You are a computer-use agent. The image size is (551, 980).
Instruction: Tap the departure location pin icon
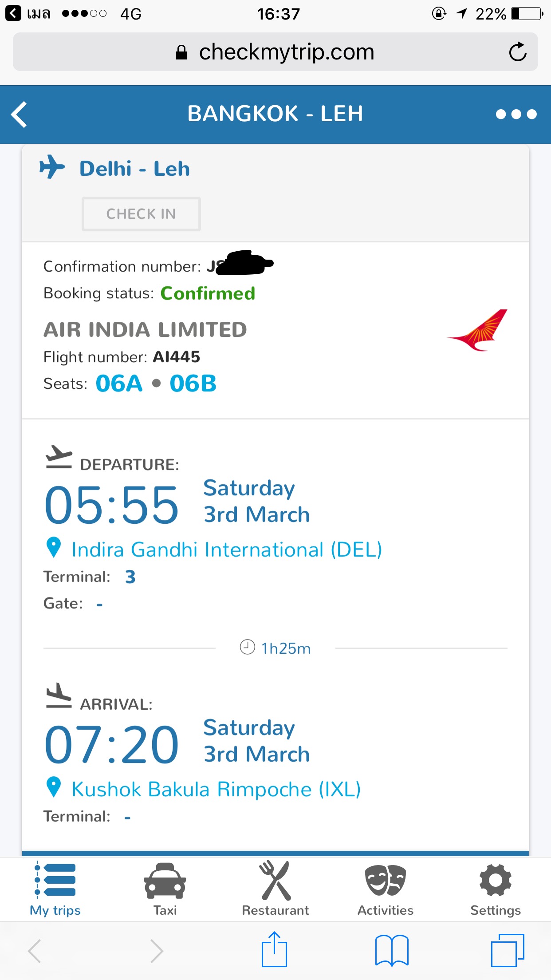pyautogui.click(x=54, y=547)
